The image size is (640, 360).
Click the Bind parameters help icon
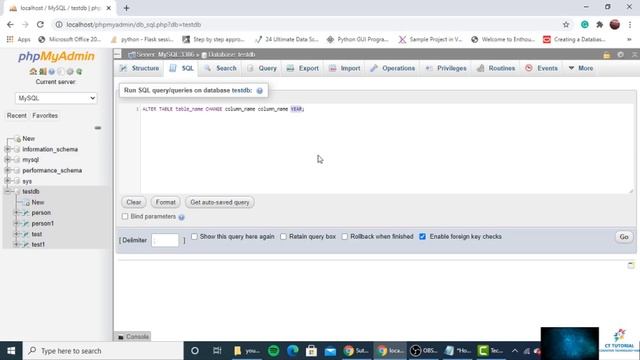pyautogui.click(x=182, y=217)
